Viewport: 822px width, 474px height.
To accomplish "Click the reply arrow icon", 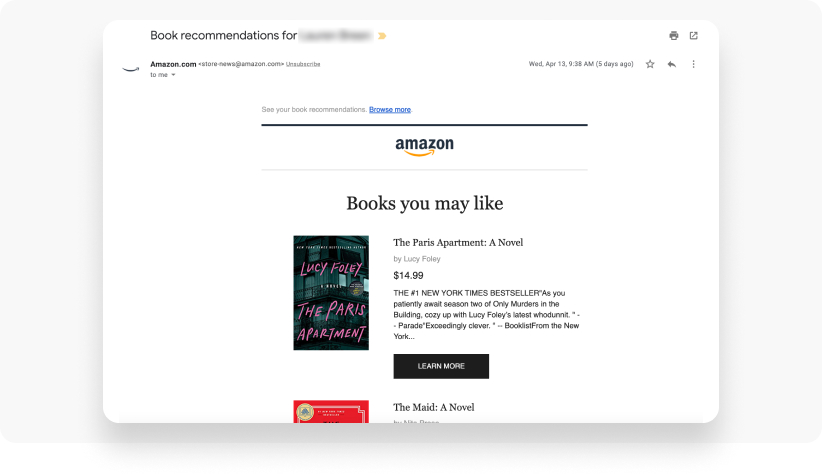I will (x=672, y=64).
